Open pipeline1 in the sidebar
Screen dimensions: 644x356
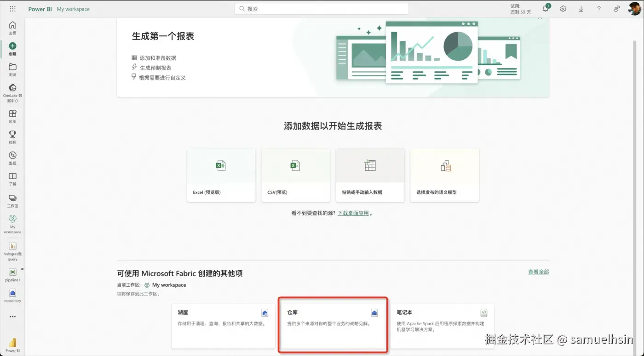click(12, 275)
